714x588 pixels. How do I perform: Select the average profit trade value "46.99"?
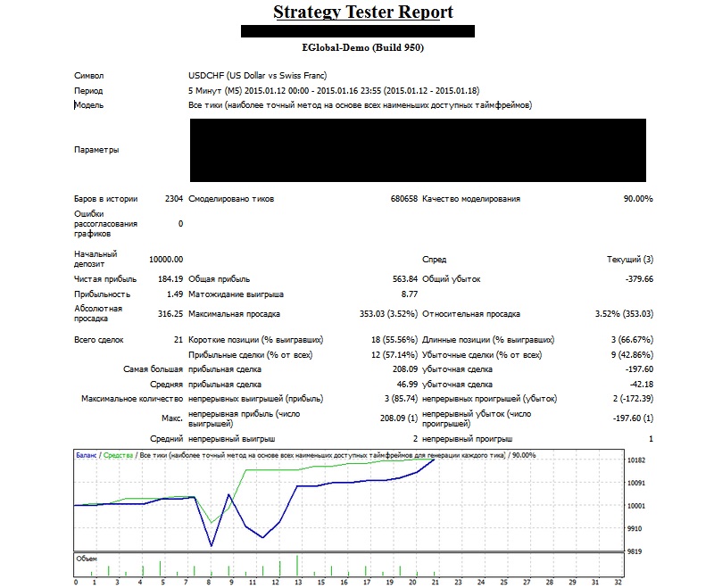407,385
